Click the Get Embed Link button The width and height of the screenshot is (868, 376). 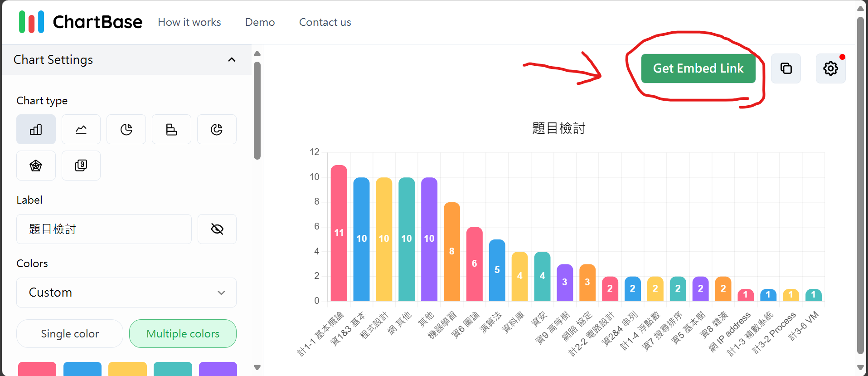(x=698, y=68)
